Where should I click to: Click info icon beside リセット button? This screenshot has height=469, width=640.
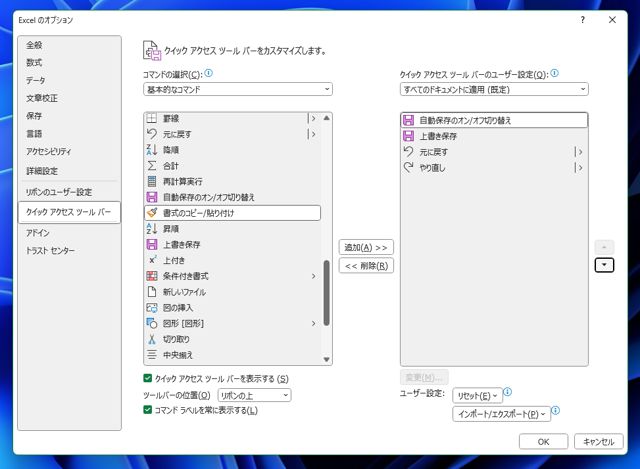point(507,392)
